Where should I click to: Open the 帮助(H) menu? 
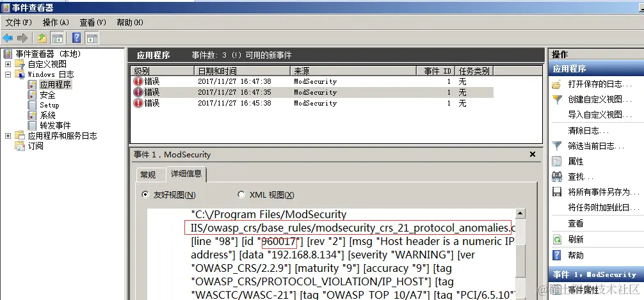point(130,22)
